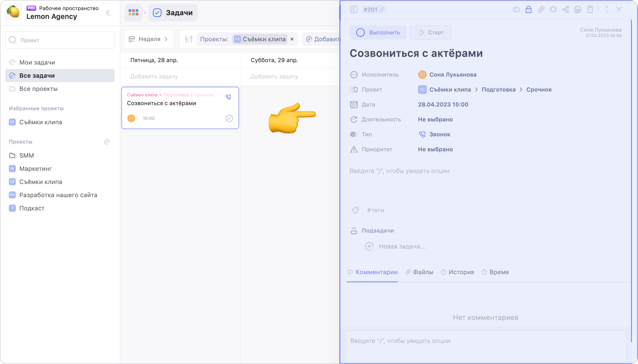
Task: Copy the link for task #201
Action: pos(382,10)
